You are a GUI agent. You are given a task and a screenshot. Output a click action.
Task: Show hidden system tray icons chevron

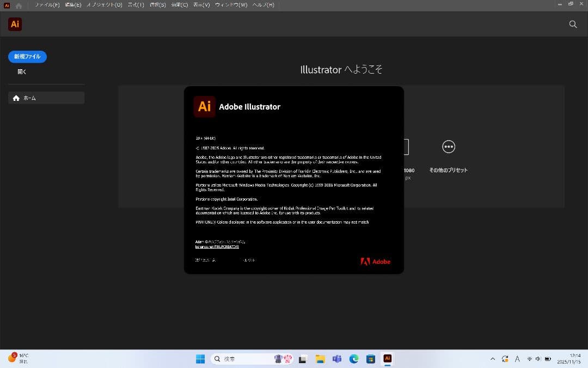493,359
